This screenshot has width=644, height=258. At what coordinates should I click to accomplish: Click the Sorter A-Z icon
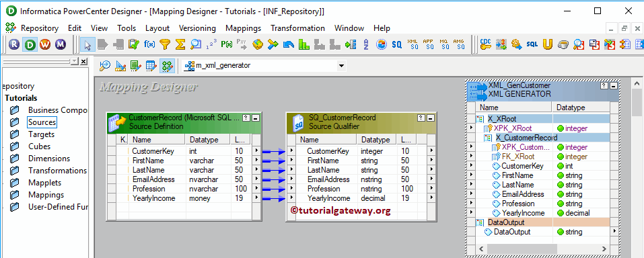click(365, 44)
